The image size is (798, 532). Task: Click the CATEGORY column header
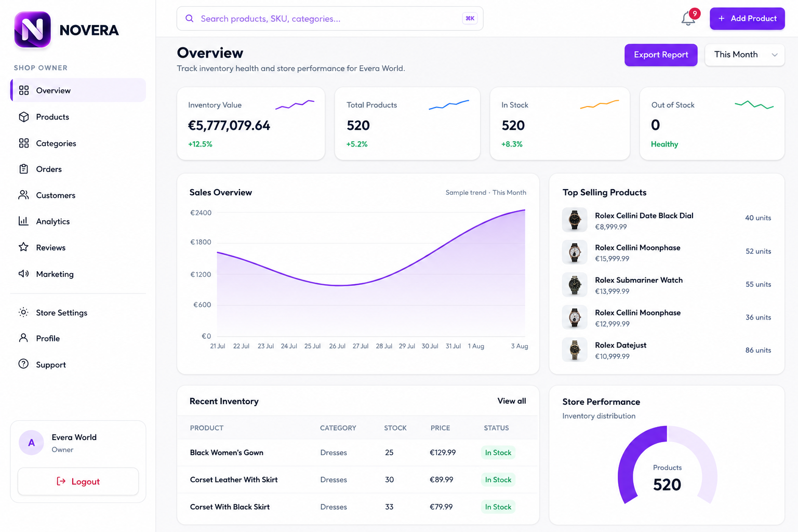(338, 428)
